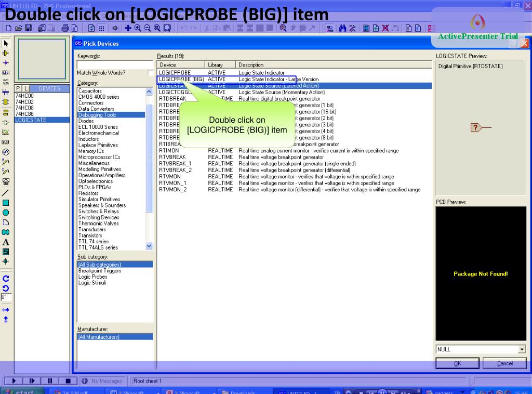This screenshot has width=532, height=394.
Task: Select the Generator Mode tool
Action: tap(6, 152)
